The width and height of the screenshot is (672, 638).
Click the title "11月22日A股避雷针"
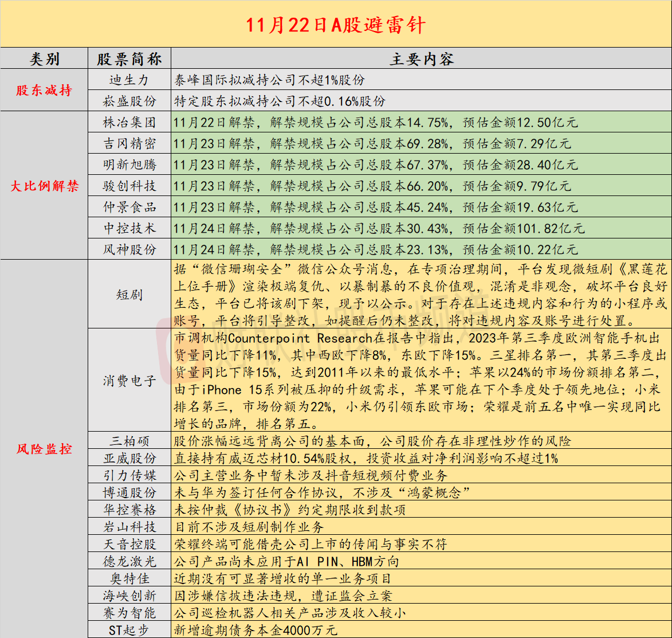pyautogui.click(x=336, y=25)
